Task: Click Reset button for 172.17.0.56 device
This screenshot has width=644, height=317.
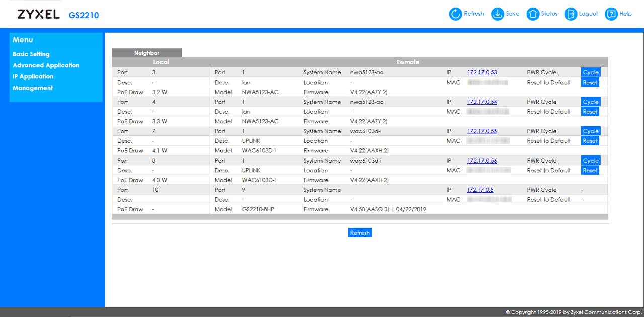Action: (x=590, y=170)
